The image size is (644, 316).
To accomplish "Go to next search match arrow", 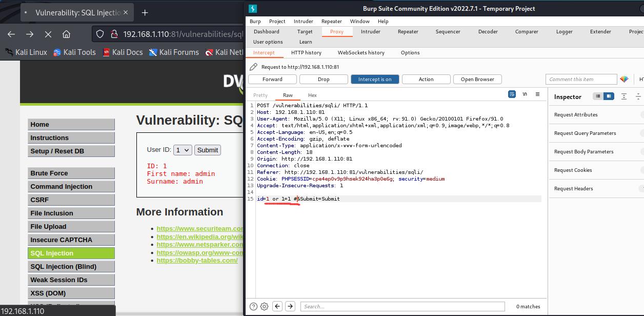I will pyautogui.click(x=290, y=306).
